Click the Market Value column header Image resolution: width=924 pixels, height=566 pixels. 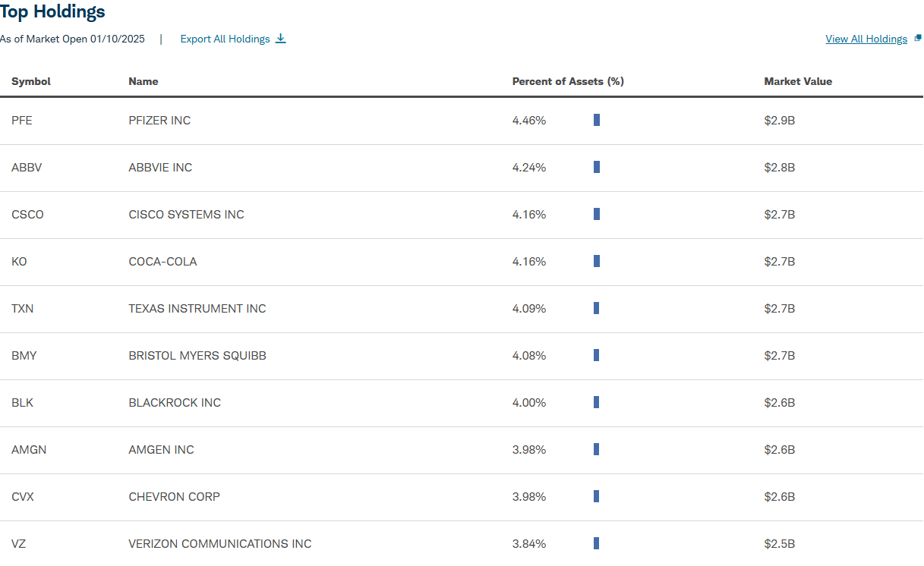[798, 81]
